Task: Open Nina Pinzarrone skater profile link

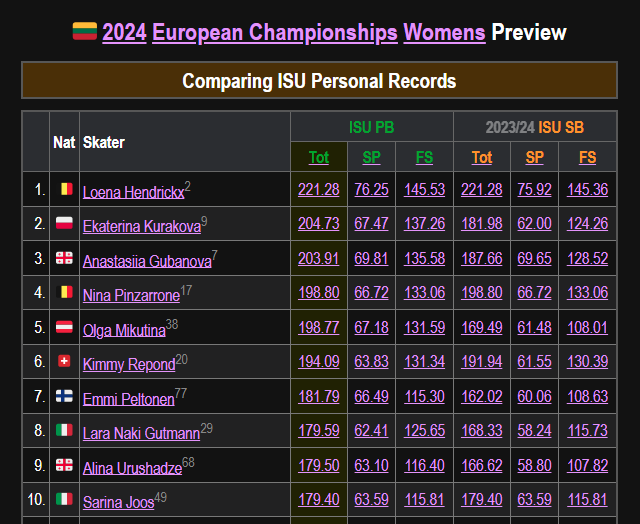Action: pos(131,295)
